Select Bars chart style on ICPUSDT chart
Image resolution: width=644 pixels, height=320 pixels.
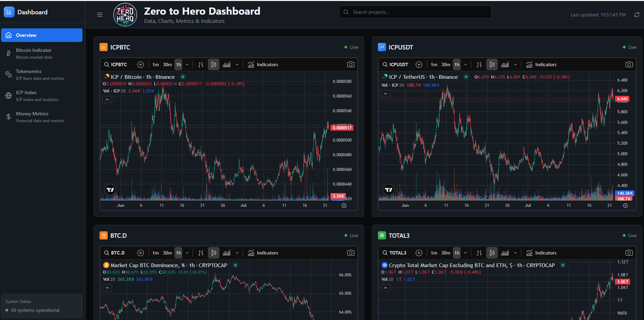(x=479, y=64)
